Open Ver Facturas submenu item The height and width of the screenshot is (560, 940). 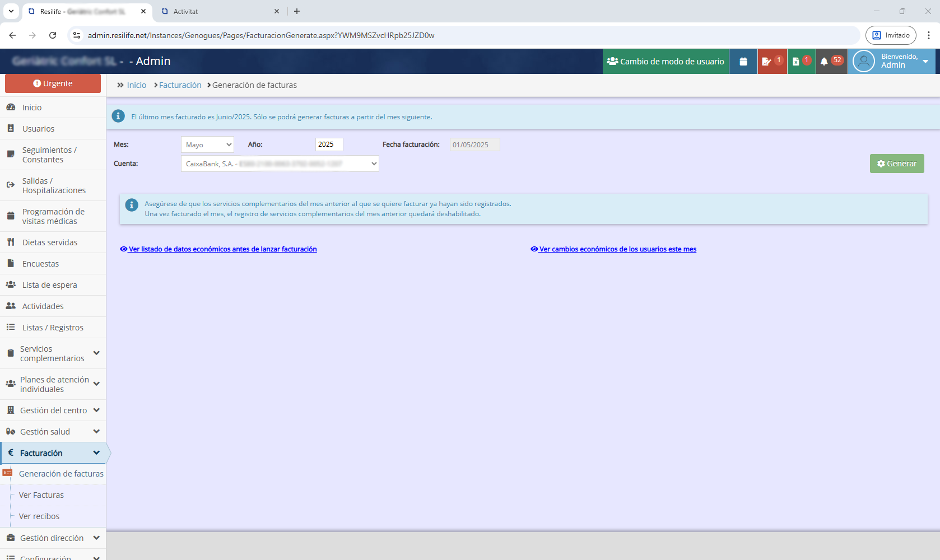tap(41, 495)
